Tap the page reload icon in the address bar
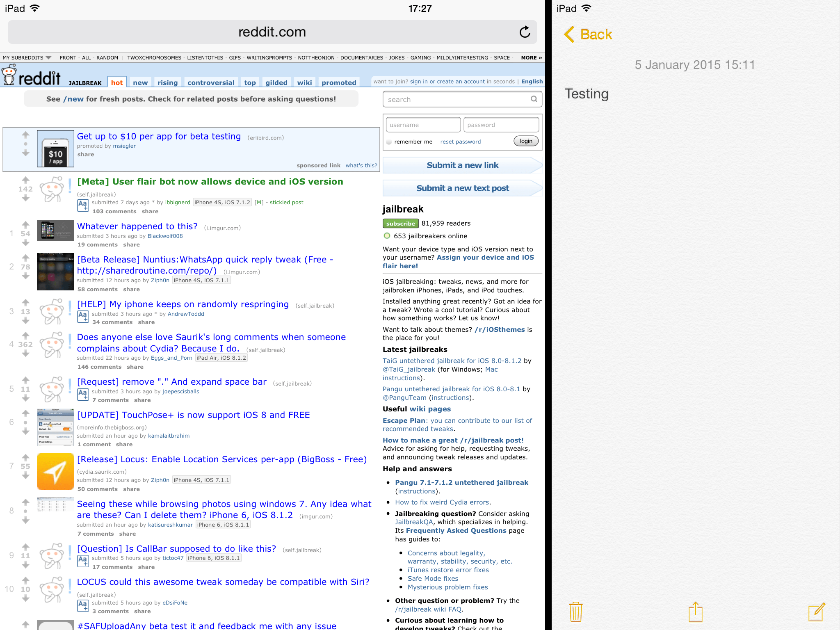 point(525,32)
